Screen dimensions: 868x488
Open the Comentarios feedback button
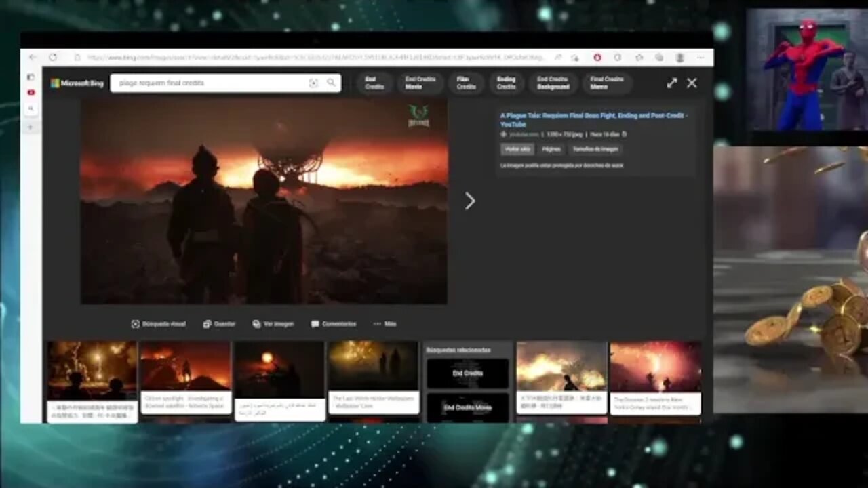pyautogui.click(x=334, y=324)
